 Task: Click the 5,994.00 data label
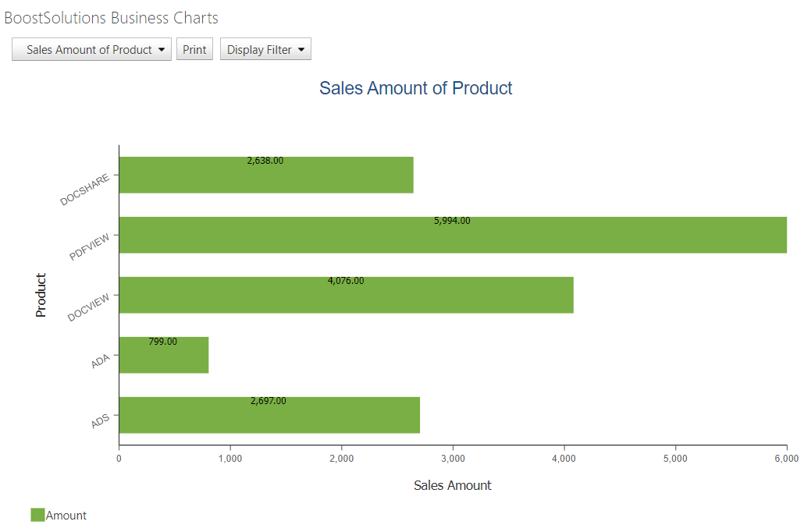[x=452, y=221]
